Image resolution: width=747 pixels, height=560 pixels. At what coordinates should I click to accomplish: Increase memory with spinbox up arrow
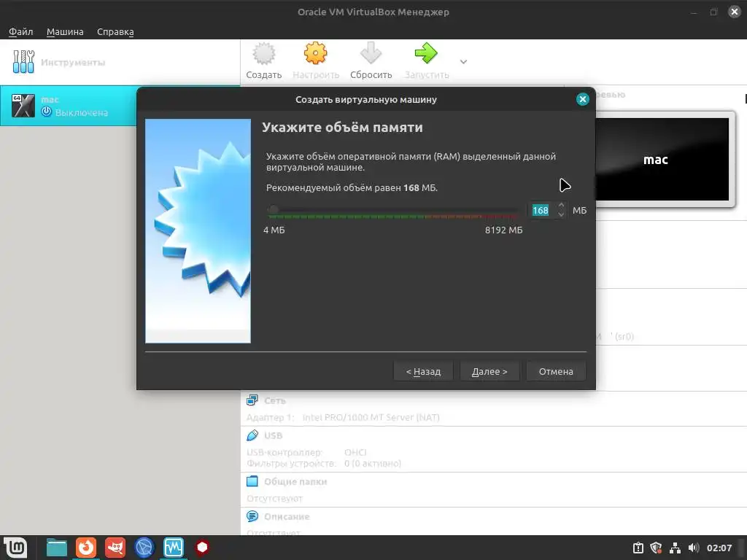tap(561, 206)
